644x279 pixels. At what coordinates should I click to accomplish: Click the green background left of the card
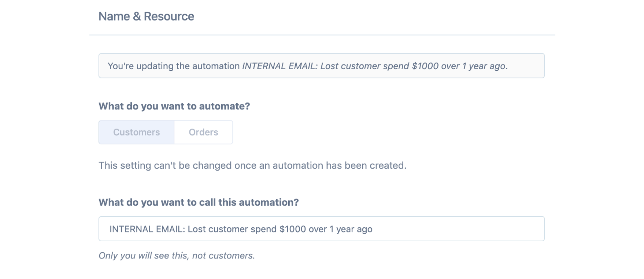point(44,139)
